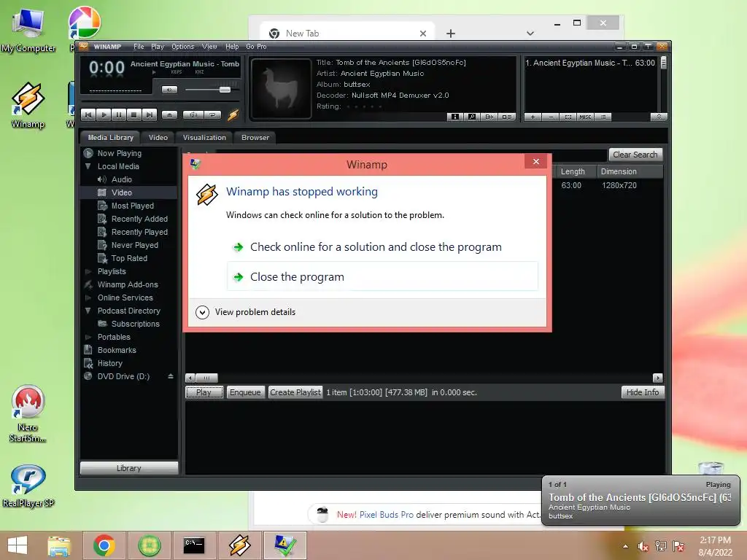Click the Play transport button
The image size is (747, 560).
pyautogui.click(x=104, y=114)
